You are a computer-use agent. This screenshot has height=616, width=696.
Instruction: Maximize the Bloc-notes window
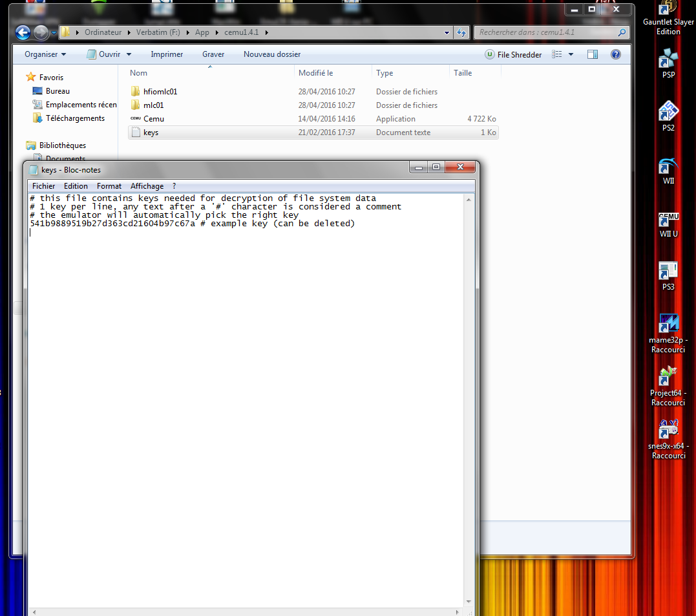click(436, 167)
